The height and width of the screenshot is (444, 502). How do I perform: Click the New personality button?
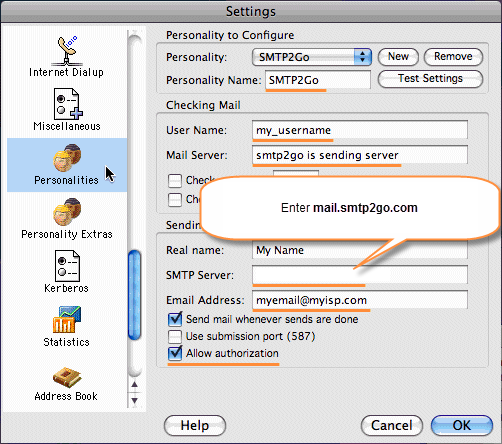398,57
